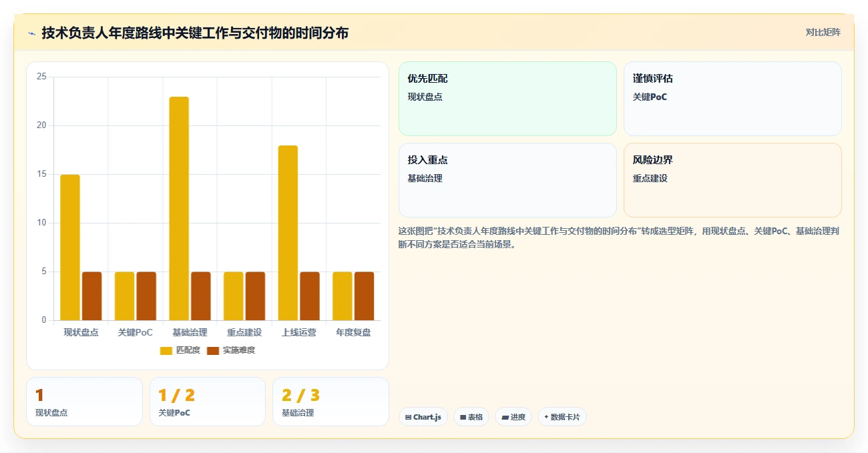Screen dimensions: 868x453
Task: Click the brown 实施难度 bar for 年度复盘
Action: (x=365, y=296)
